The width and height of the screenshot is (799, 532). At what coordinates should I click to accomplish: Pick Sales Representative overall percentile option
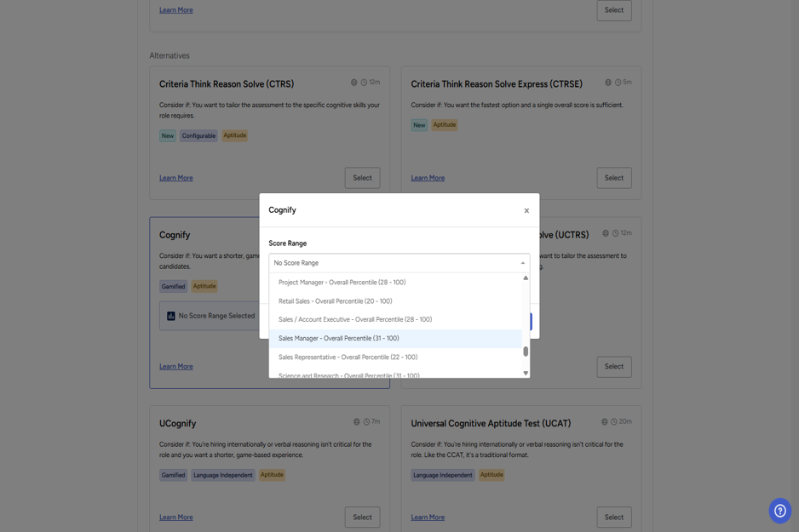click(395, 357)
